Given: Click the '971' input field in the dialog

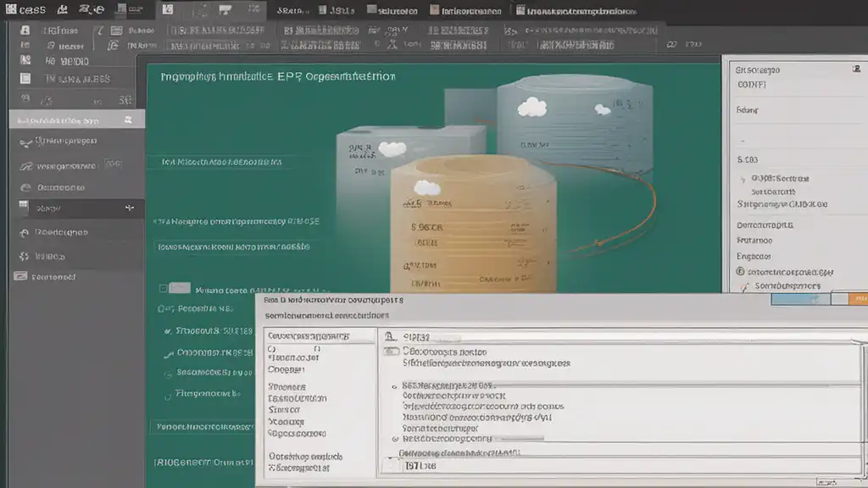Looking at the screenshot, I should tap(449, 465).
